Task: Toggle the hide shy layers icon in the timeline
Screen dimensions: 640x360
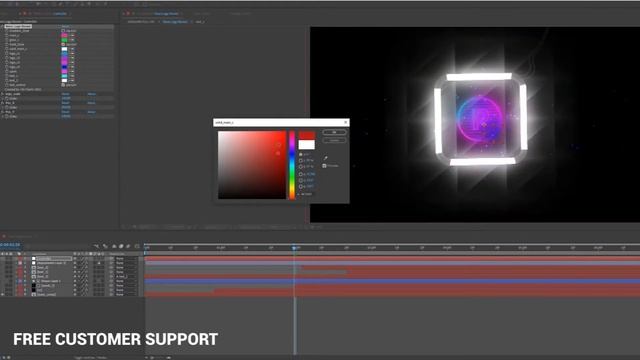Action: [114, 246]
